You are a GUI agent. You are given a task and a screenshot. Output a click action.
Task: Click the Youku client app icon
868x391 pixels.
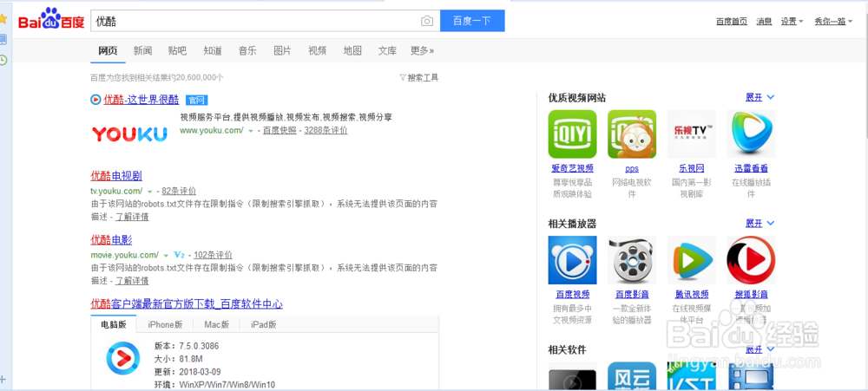click(x=123, y=360)
